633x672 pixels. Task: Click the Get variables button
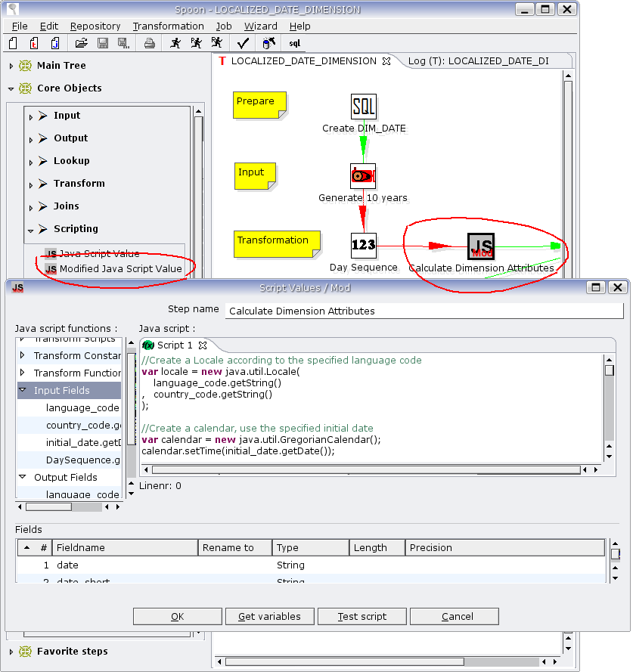point(270,616)
